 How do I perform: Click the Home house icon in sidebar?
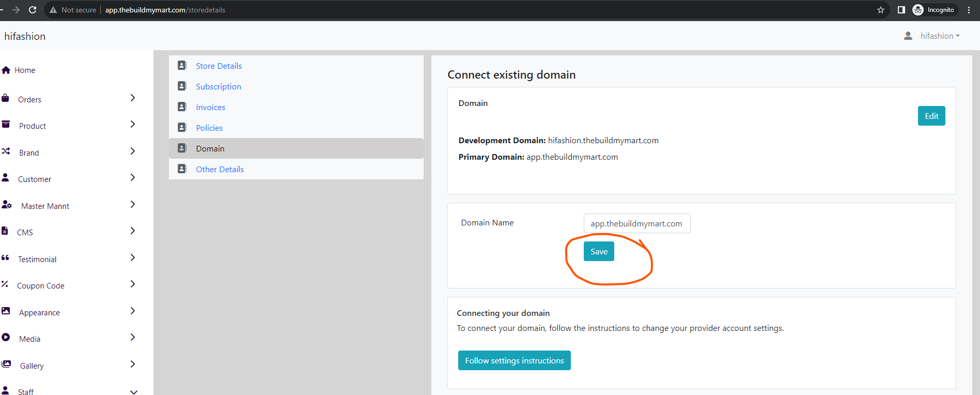coord(6,70)
